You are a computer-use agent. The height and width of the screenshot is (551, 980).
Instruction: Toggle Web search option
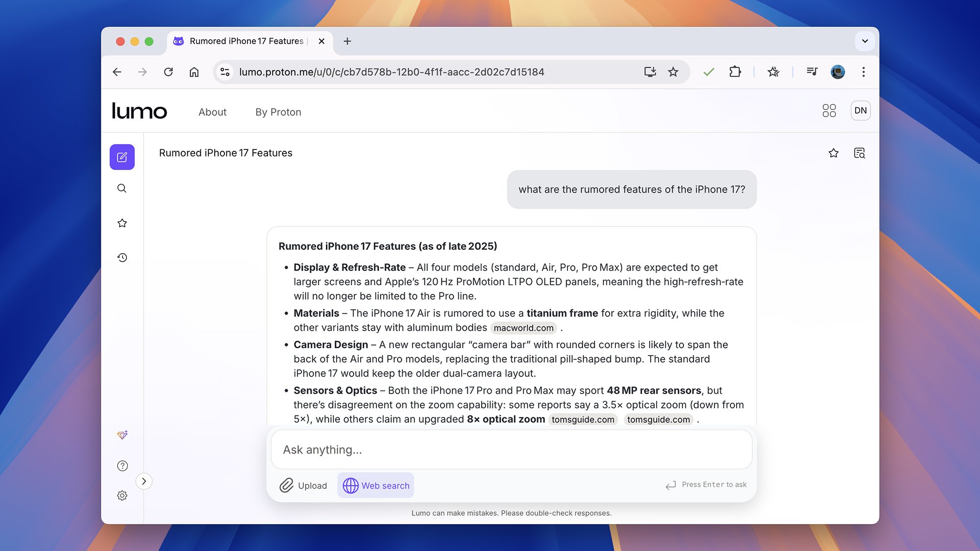pyautogui.click(x=376, y=485)
